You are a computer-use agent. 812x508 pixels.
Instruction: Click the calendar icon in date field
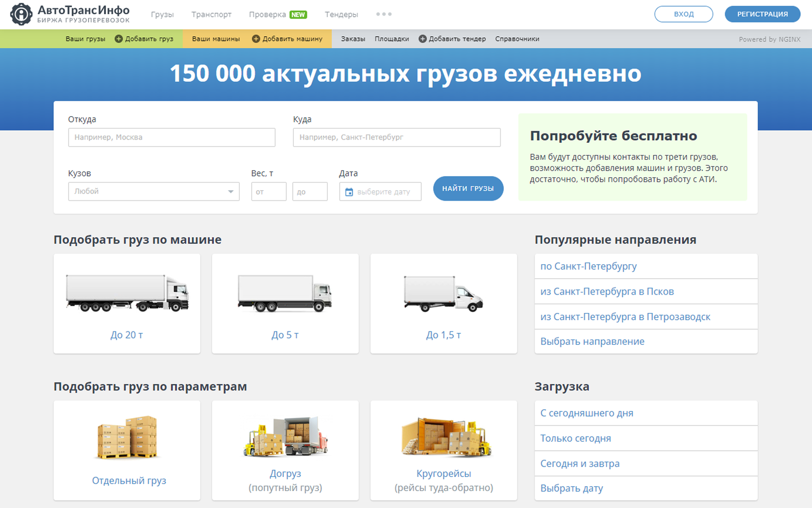click(349, 192)
